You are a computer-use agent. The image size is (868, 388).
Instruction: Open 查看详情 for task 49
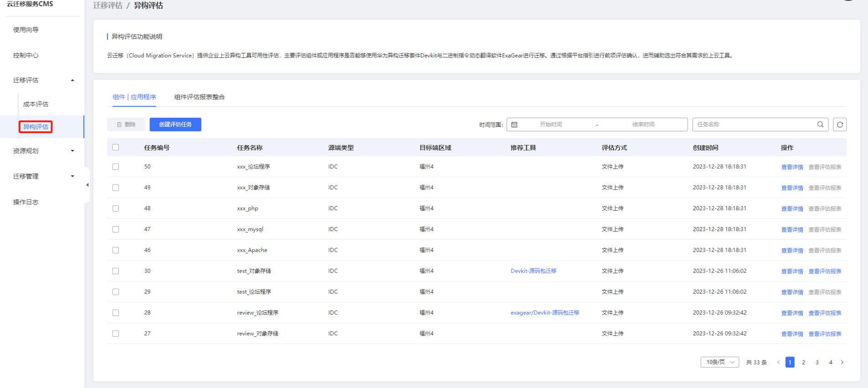point(792,188)
